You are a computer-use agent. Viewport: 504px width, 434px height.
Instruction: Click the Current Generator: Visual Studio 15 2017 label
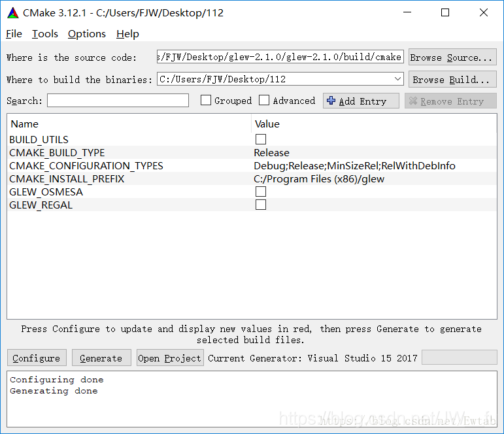point(312,358)
